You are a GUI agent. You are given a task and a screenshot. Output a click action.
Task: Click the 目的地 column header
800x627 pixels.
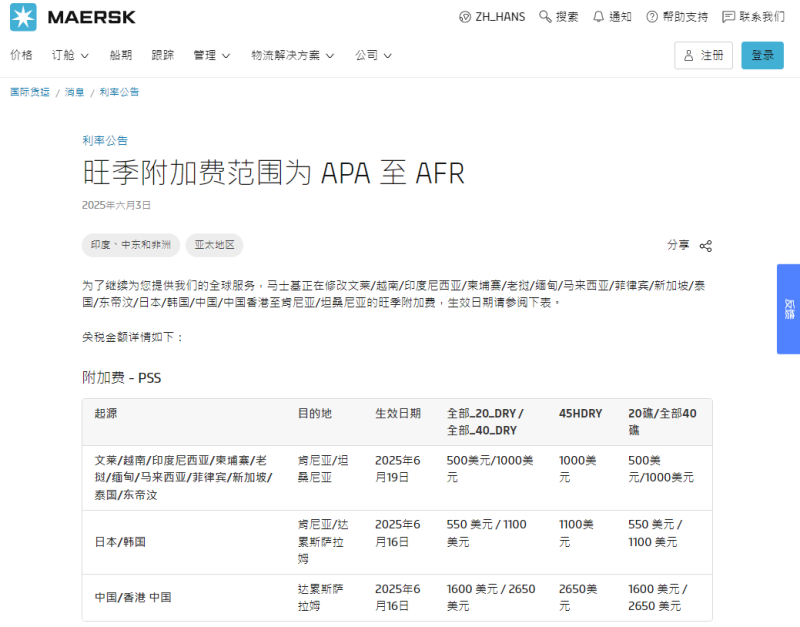point(315,413)
